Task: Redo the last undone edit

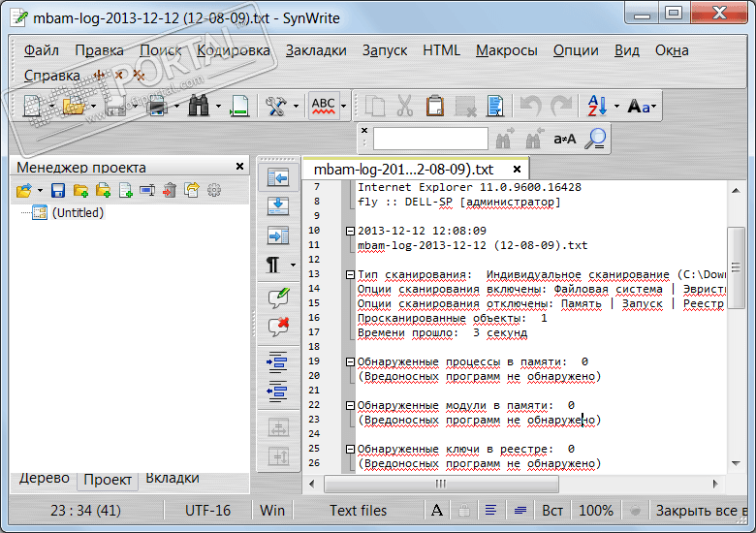Action: (x=562, y=106)
